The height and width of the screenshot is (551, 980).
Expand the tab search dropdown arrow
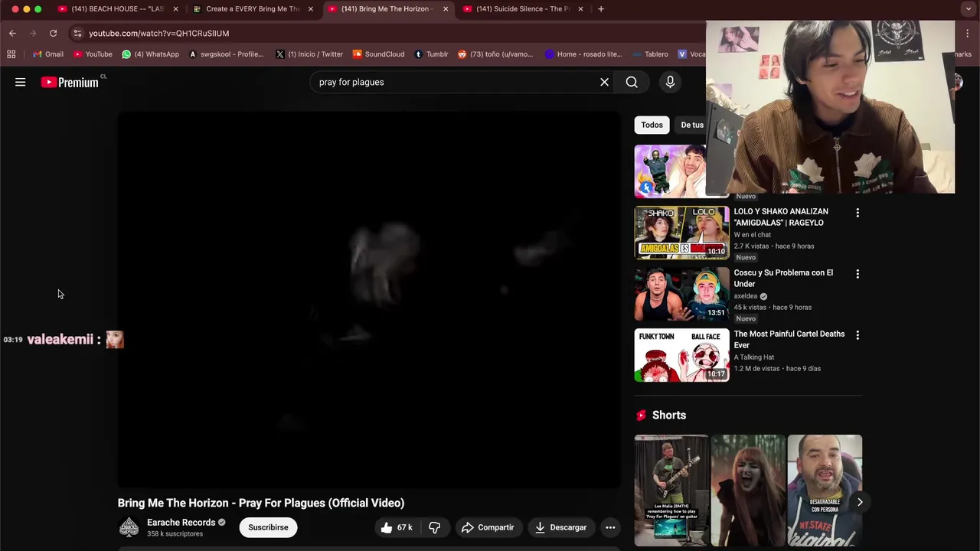coord(969,9)
